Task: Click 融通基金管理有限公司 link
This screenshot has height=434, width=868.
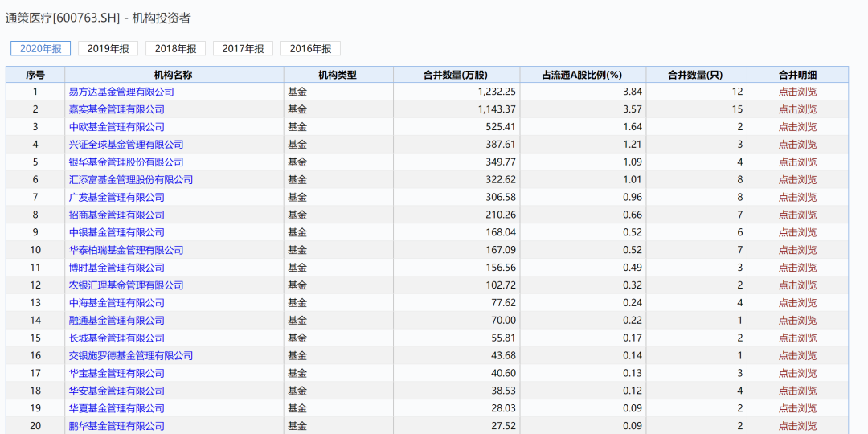Action: pos(117,321)
